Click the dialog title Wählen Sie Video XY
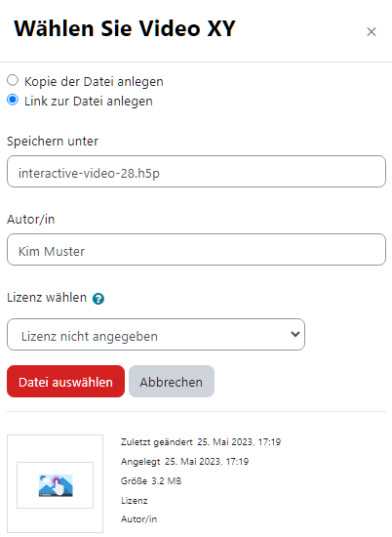The image size is (392, 537). click(125, 28)
